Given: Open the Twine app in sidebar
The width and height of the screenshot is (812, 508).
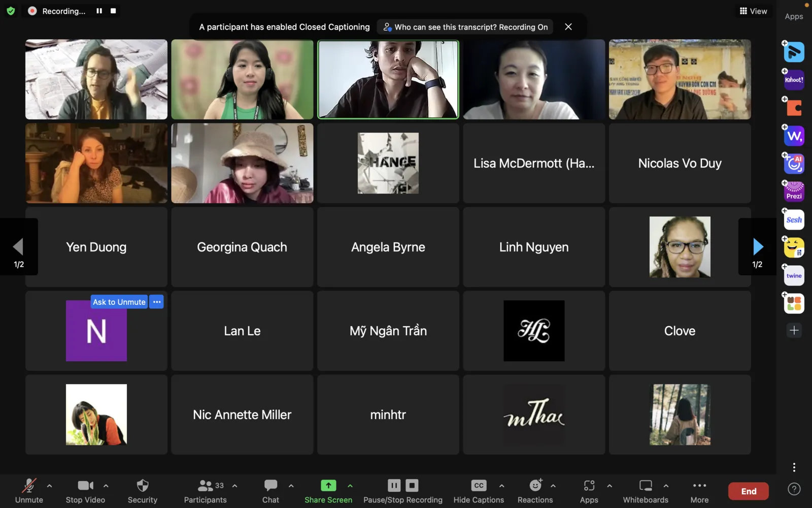Looking at the screenshot, I should coord(794,276).
